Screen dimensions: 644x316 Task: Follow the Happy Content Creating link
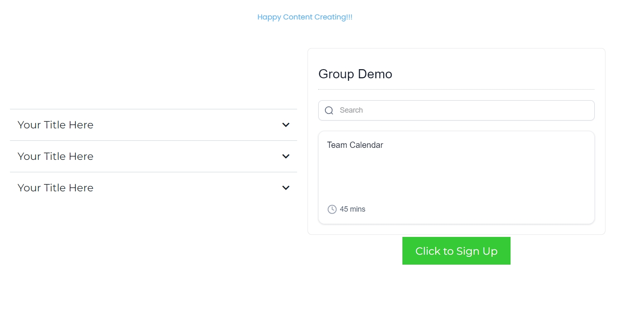click(x=305, y=17)
